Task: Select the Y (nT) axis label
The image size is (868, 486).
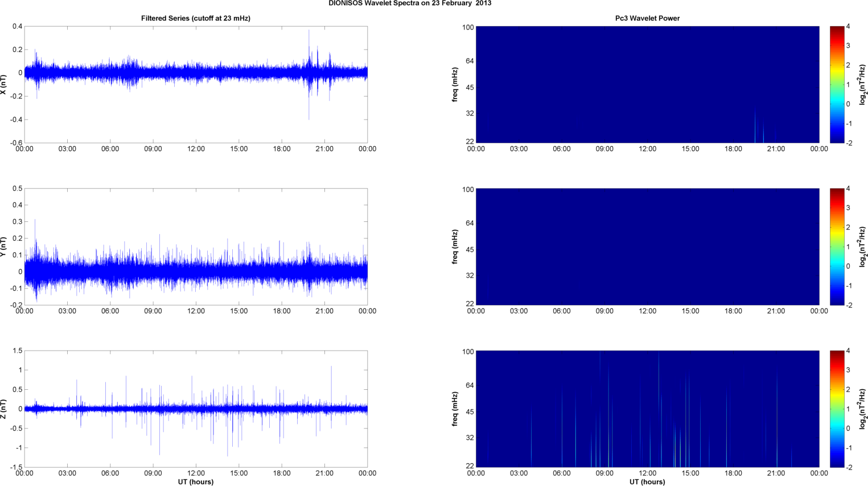Action: point(3,246)
